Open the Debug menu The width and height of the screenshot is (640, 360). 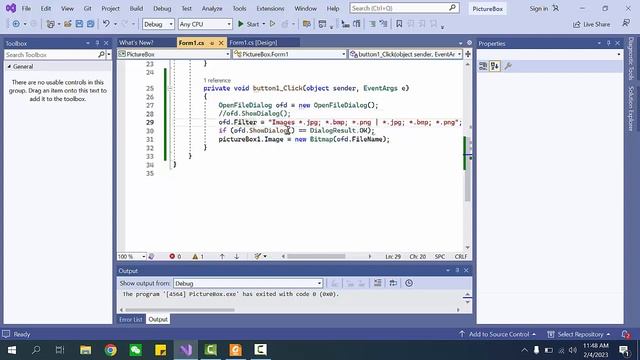click(162, 8)
